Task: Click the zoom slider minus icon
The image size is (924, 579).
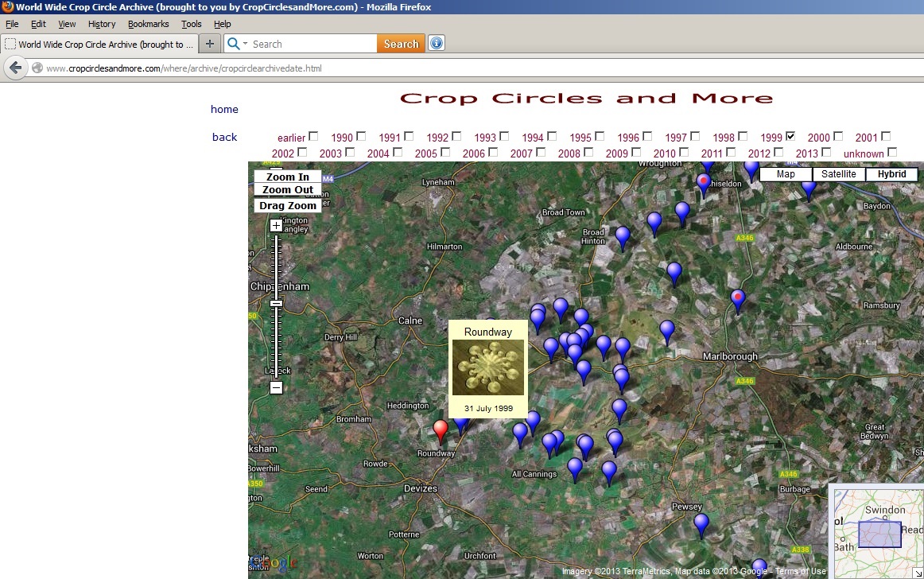Action: (276, 388)
